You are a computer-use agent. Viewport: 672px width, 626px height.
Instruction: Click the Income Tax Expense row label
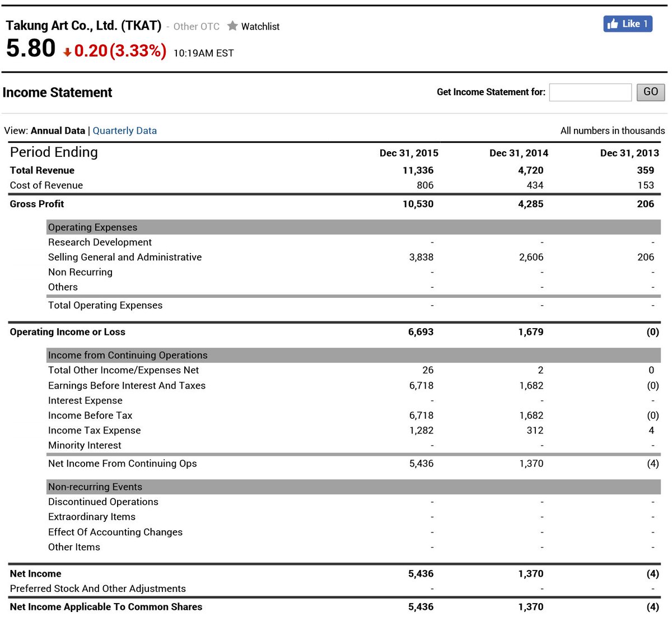[94, 431]
